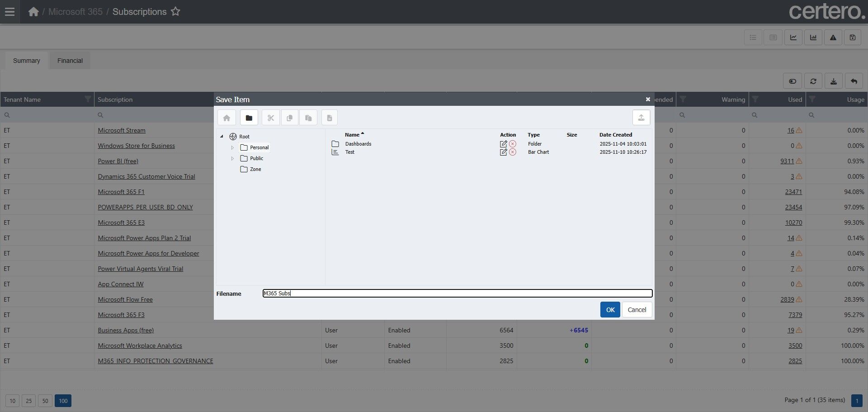
Task: Click the new folder icon in dialog
Action: (x=249, y=118)
